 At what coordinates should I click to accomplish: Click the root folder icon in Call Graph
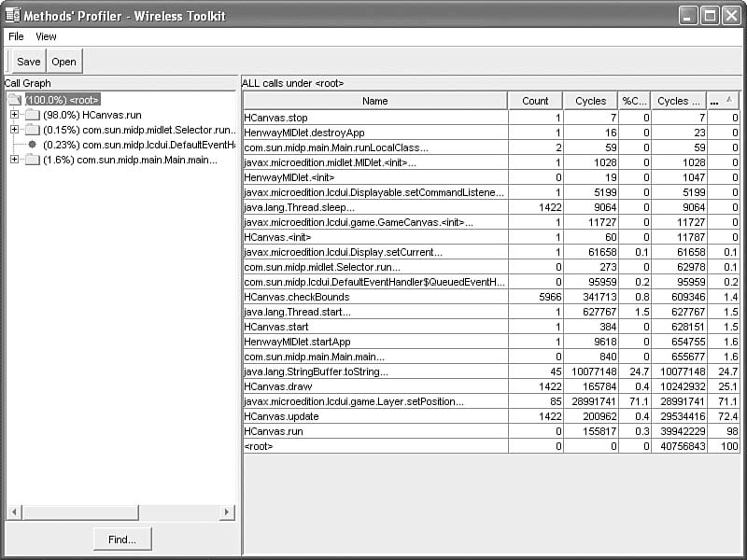(15, 100)
